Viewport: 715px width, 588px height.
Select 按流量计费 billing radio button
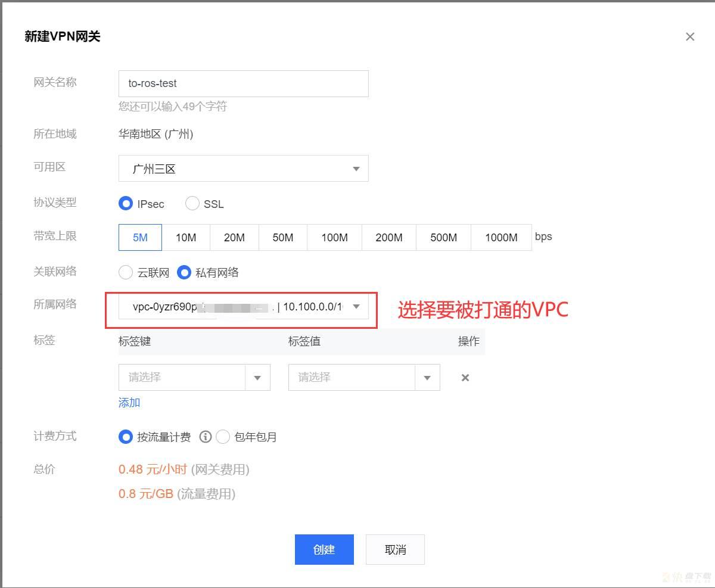click(125, 437)
